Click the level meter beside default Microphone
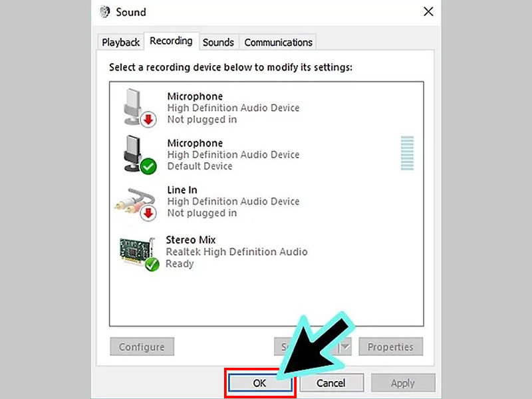Viewport: 532px width, 399px height. (x=407, y=154)
